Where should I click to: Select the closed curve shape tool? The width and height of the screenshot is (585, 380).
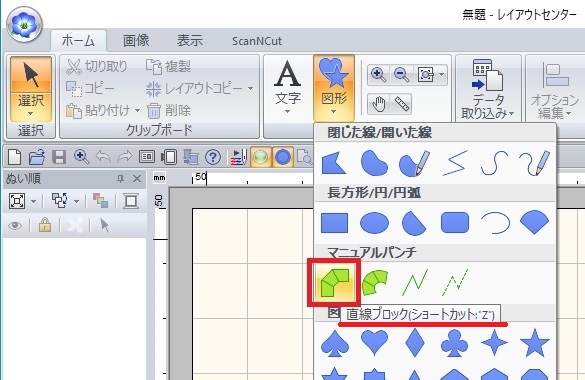coord(374,163)
